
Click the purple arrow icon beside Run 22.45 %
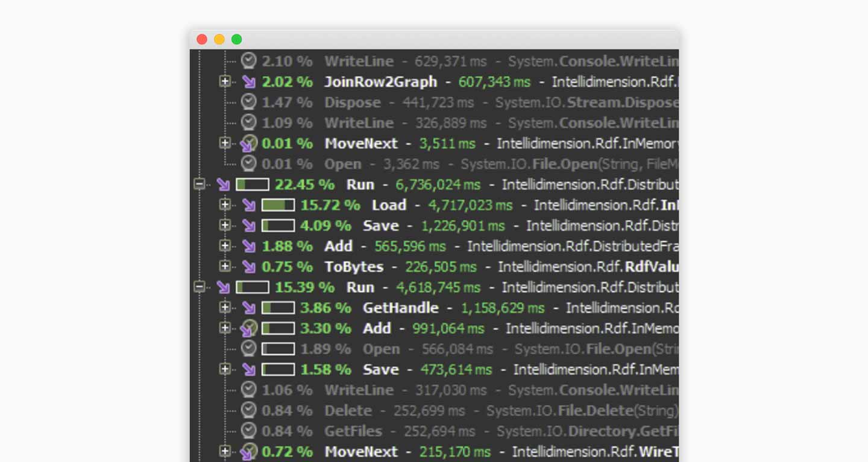coord(223,185)
